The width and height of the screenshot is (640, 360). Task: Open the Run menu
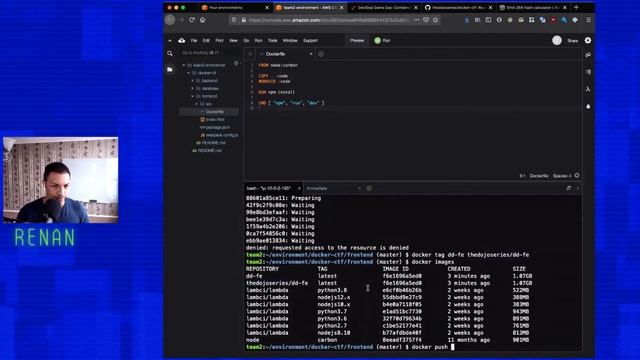point(258,40)
